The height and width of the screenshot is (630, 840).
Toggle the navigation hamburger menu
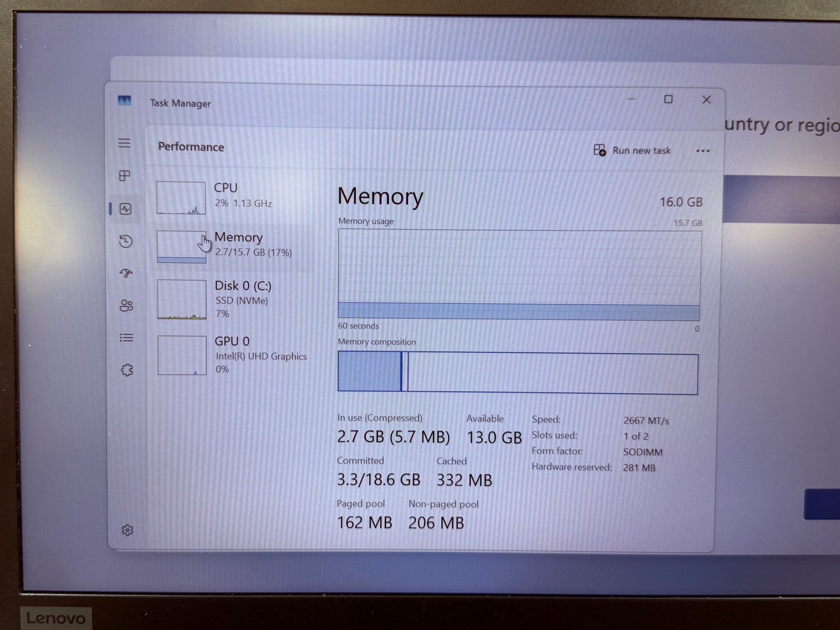click(124, 143)
